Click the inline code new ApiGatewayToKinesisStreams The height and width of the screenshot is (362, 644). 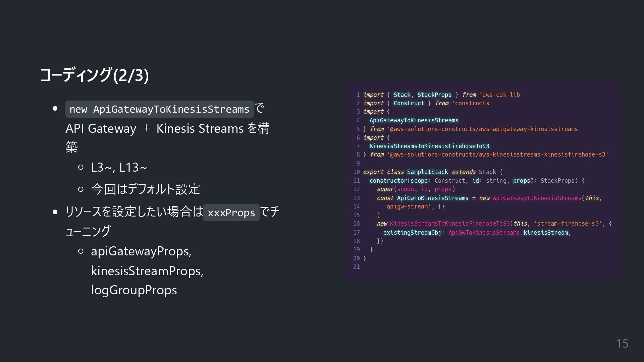(159, 109)
